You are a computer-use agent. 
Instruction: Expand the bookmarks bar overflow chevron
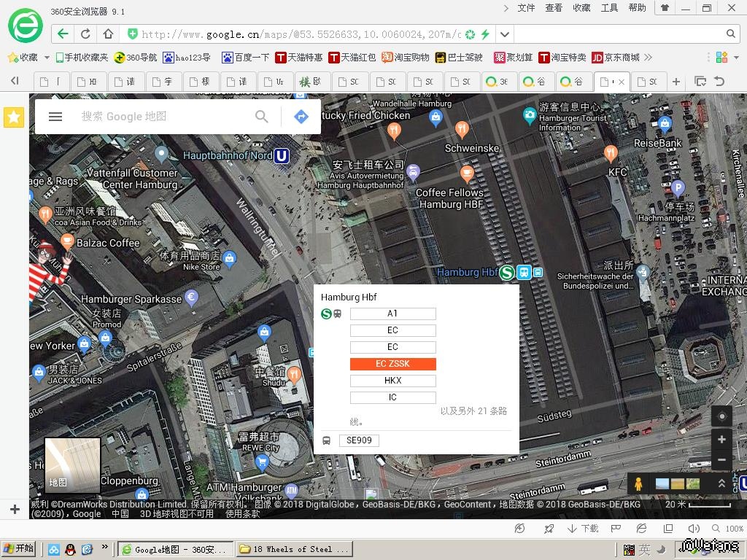(x=648, y=58)
